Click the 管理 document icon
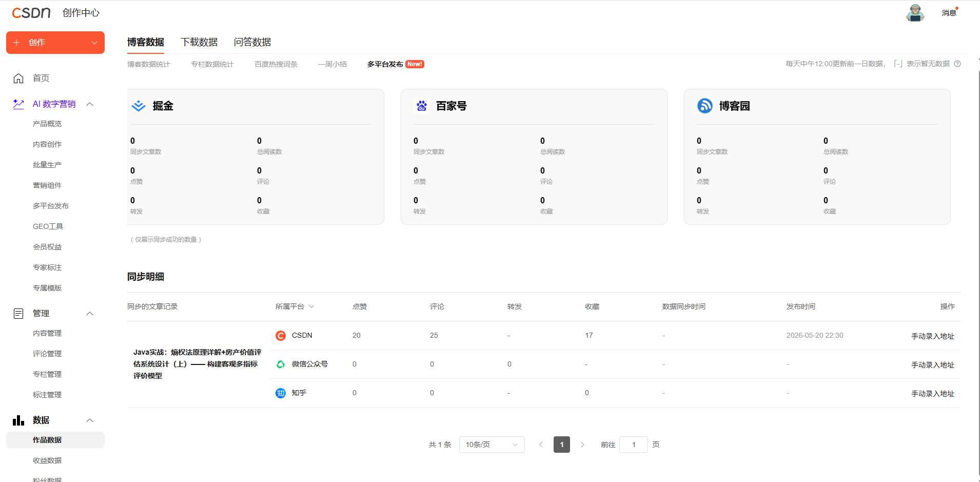980x482 pixels. pyautogui.click(x=18, y=314)
